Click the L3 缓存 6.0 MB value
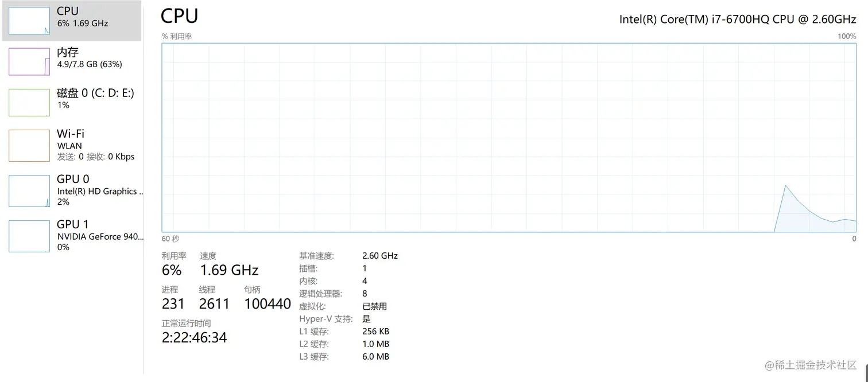 376,357
